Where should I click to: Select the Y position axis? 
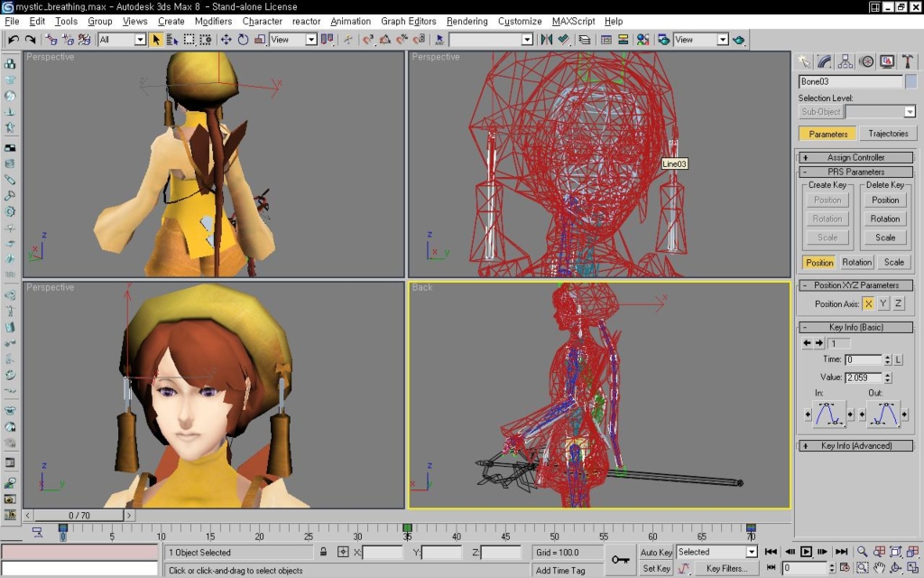[882, 303]
